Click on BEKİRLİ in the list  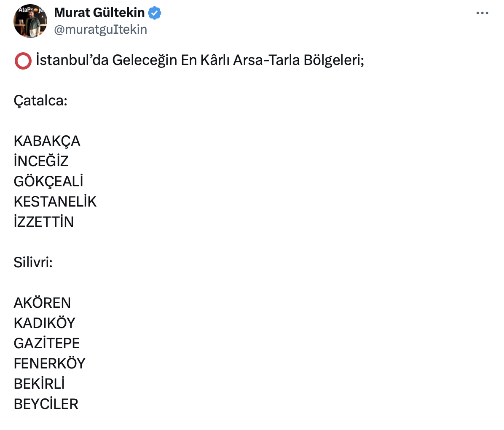coord(39,384)
